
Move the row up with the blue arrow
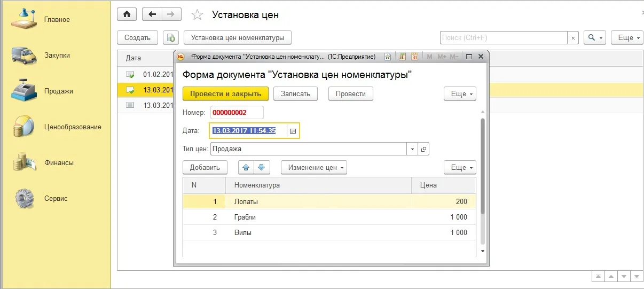(x=246, y=167)
